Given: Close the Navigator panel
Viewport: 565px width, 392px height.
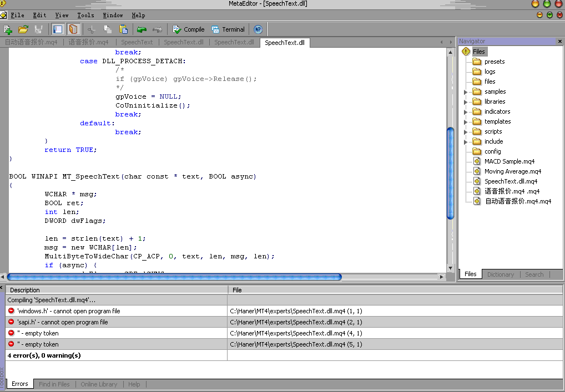Looking at the screenshot, I should 559,42.
